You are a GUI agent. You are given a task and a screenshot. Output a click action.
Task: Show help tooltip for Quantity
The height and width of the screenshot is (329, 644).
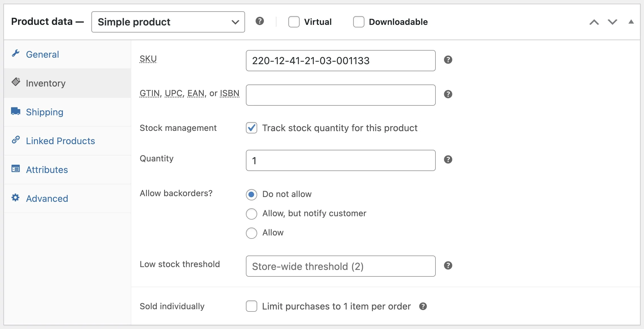point(448,159)
